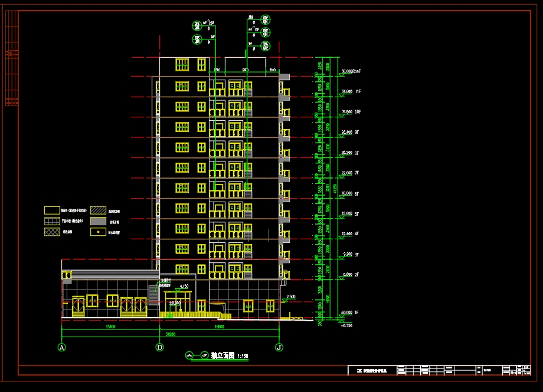Click the empty yellow rectangle legend swatch
This screenshot has width=543, height=392.
click(x=52, y=210)
